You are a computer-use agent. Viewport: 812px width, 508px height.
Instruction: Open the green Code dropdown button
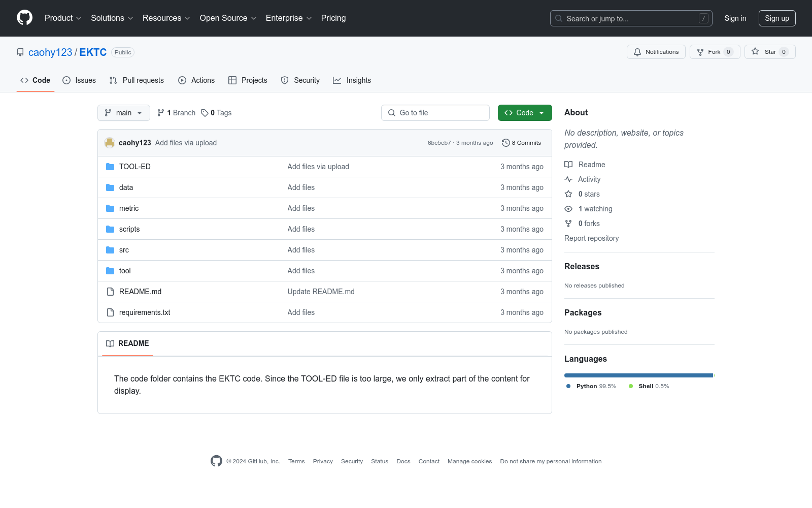[525, 113]
